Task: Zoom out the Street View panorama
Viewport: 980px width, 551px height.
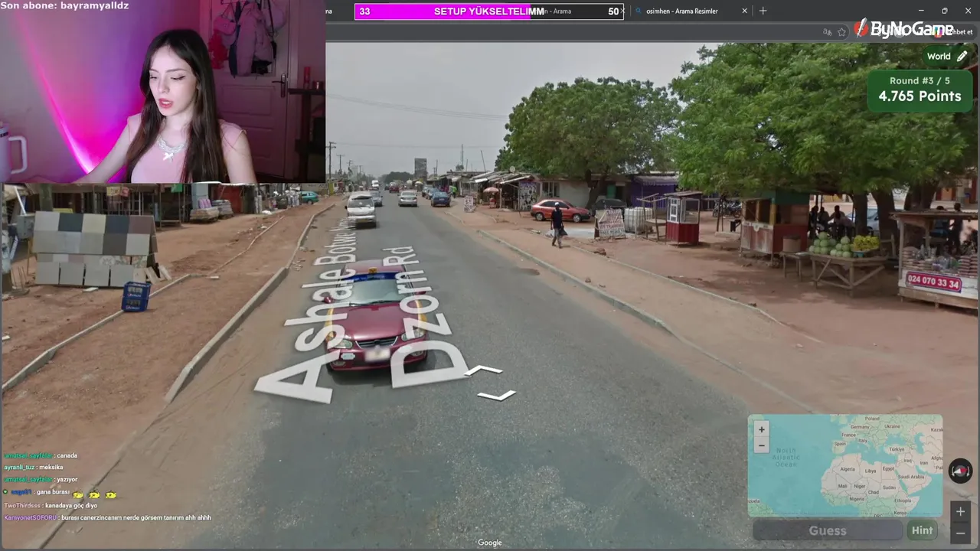Action: [x=961, y=533]
